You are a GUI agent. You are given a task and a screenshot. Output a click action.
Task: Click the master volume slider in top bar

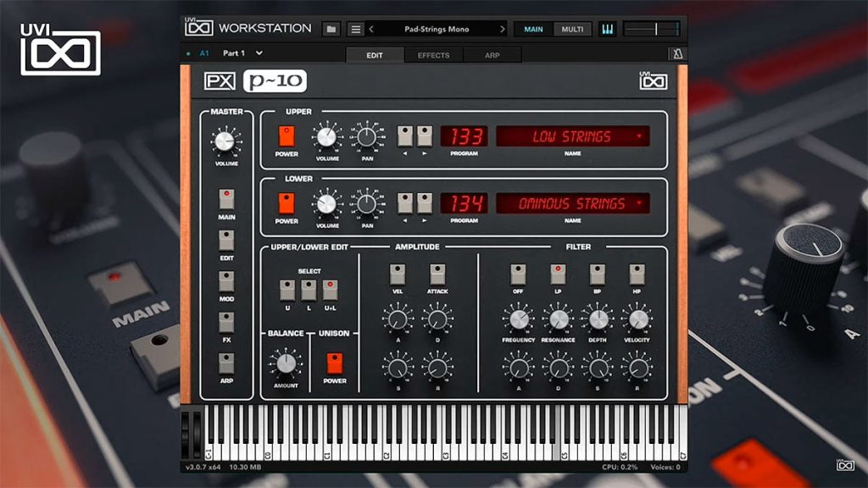coord(652,30)
